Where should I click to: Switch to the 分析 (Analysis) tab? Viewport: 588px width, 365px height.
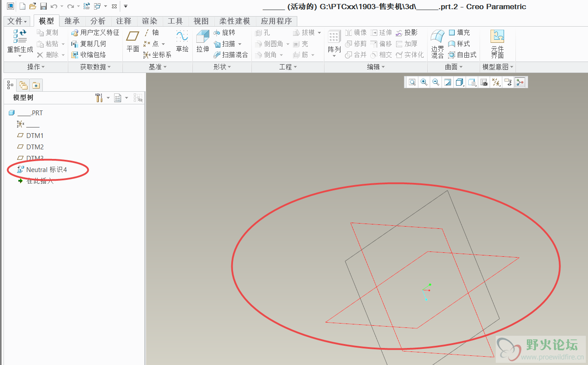click(x=98, y=21)
